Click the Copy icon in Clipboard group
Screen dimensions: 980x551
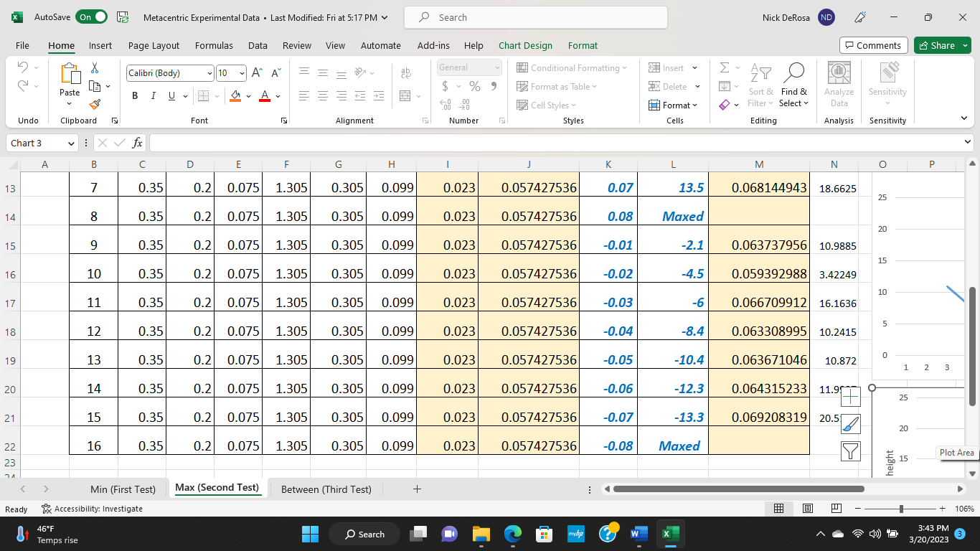(x=95, y=86)
